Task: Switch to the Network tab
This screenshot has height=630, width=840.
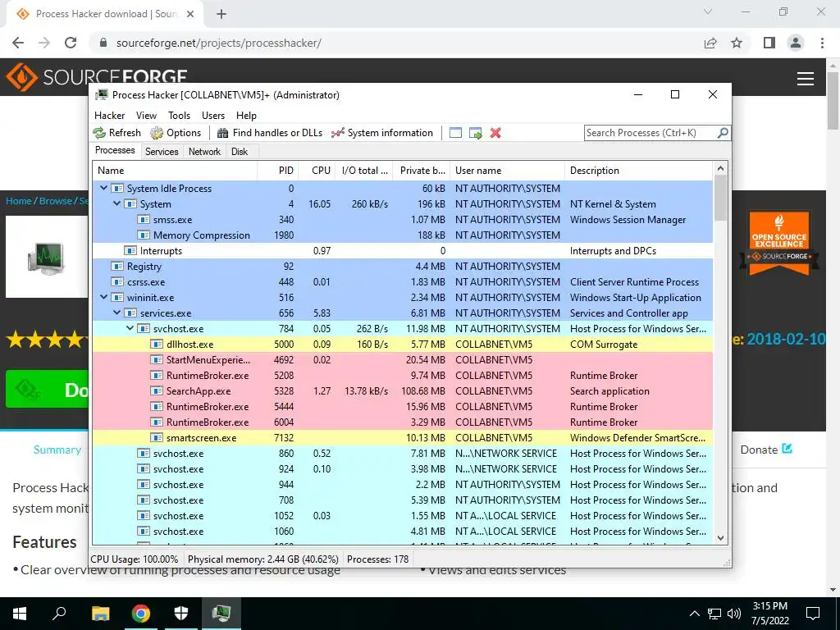Action: [204, 152]
